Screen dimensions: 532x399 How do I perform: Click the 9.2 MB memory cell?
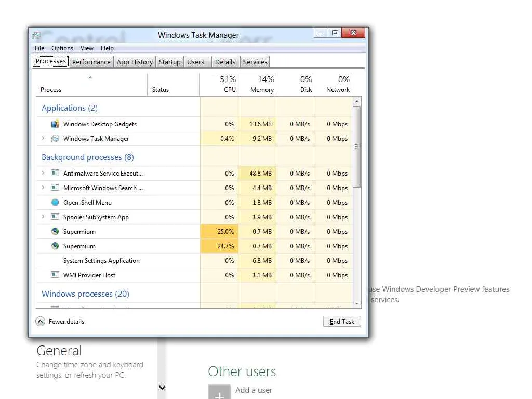[x=257, y=139]
